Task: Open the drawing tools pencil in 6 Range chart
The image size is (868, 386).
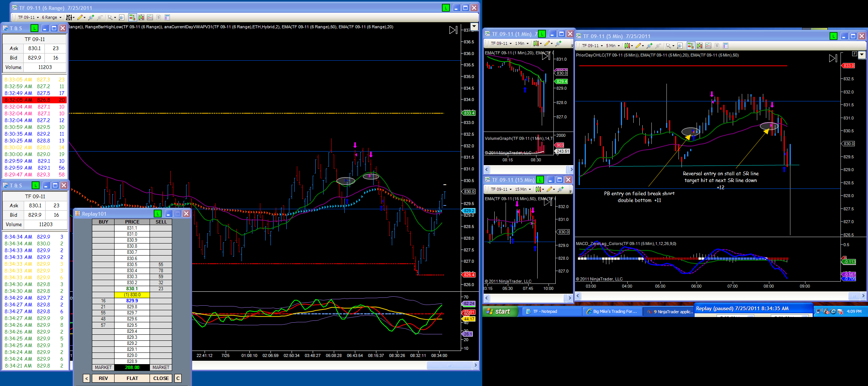Action: (x=81, y=17)
